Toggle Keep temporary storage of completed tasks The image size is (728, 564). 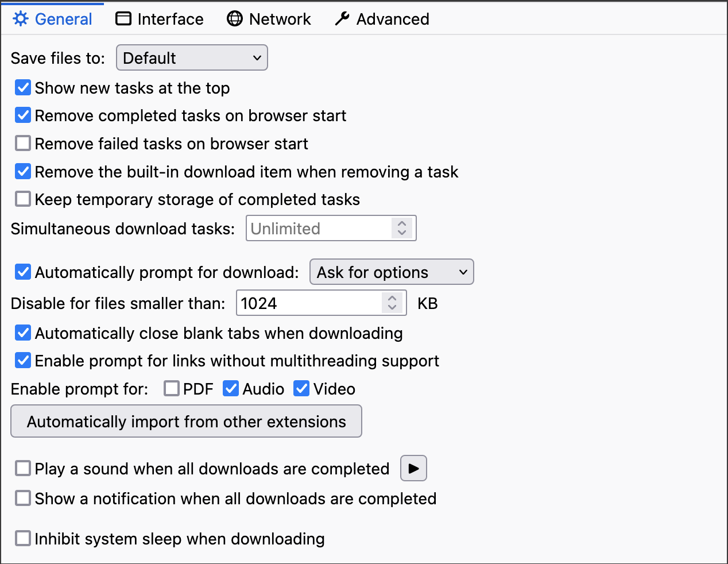(23, 199)
